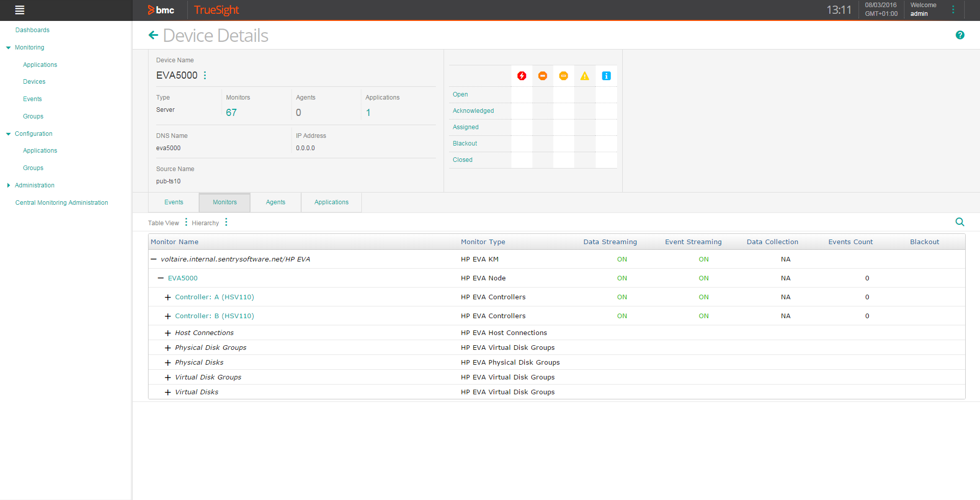Open Central Monitoring Administration

(x=62, y=203)
